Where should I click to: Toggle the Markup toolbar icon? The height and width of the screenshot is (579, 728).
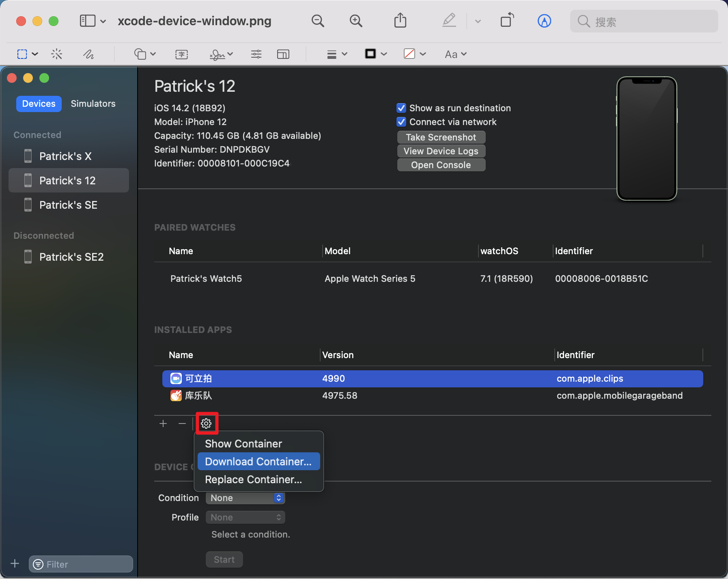coord(544,21)
